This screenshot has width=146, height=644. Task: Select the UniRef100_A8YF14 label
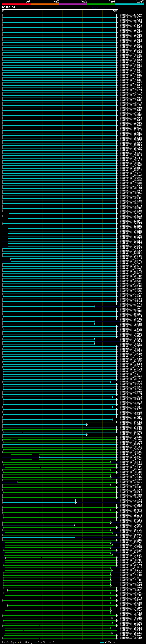[131, 316]
